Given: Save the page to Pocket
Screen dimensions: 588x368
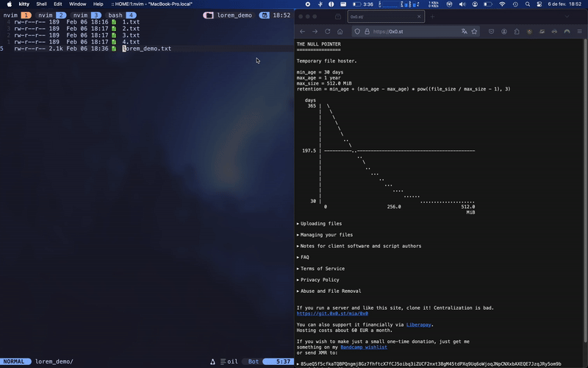Looking at the screenshot, I should point(491,32).
